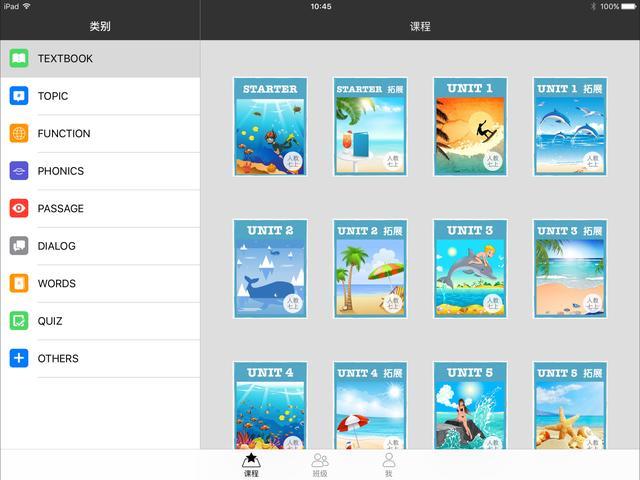Select the gray DIALOG chat icon

click(19, 246)
